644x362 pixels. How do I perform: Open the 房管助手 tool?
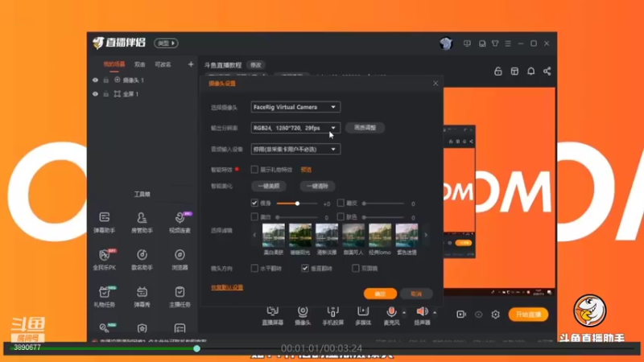pyautogui.click(x=142, y=222)
